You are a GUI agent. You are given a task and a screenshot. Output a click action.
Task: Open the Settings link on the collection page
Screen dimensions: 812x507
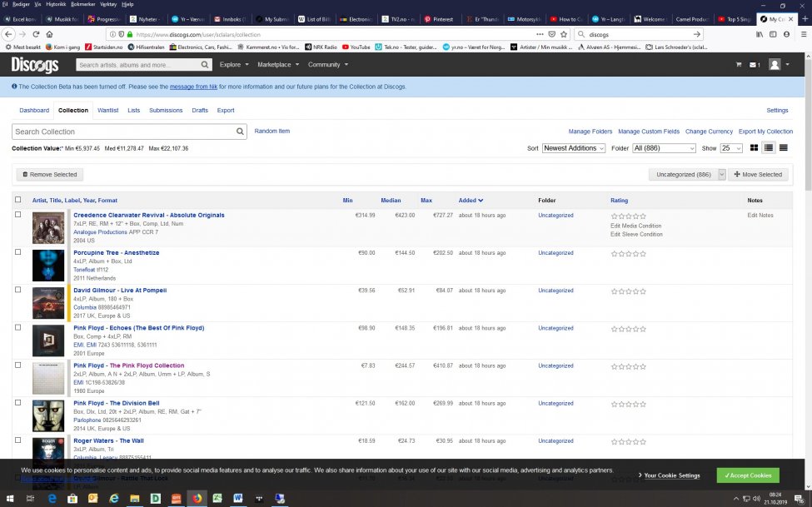777,110
